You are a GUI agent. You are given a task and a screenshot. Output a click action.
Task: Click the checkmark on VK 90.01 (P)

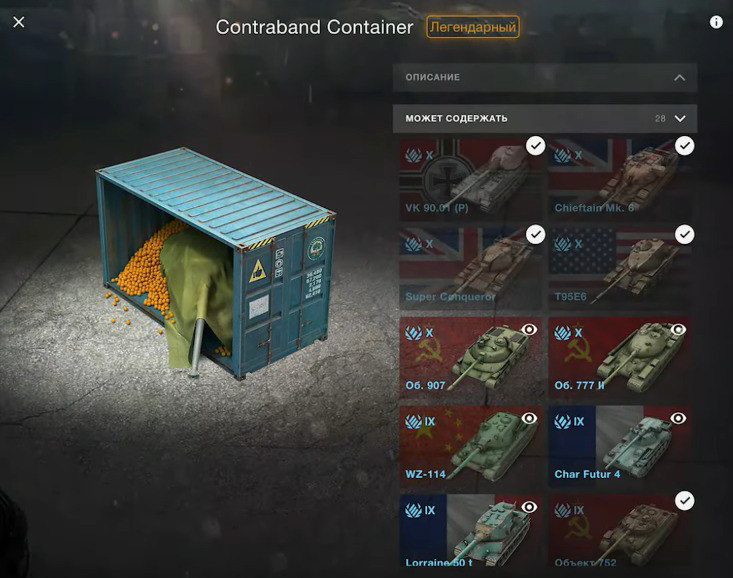[x=536, y=146]
